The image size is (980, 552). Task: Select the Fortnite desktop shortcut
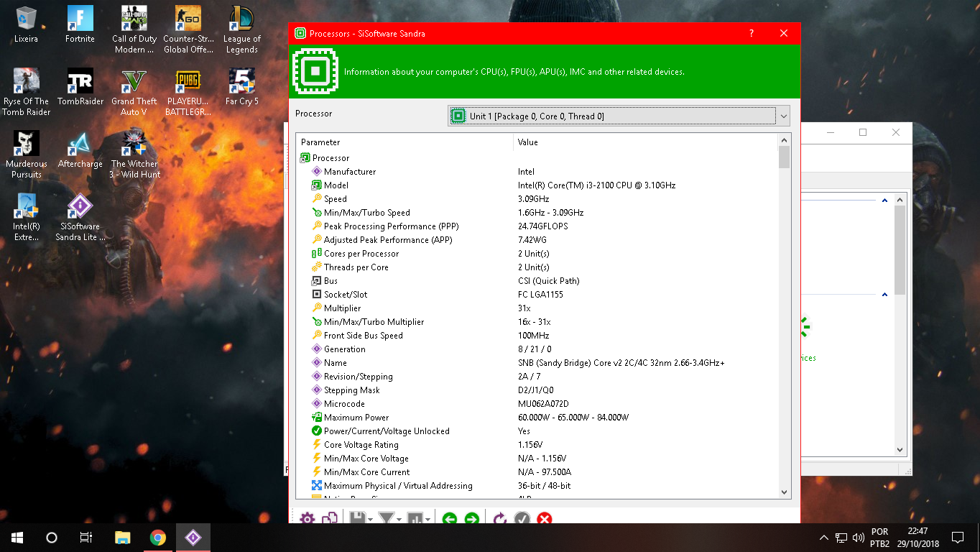[x=80, y=25]
